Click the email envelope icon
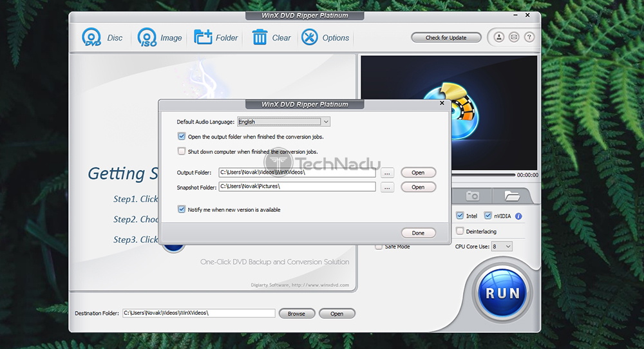The height and width of the screenshot is (349, 644). click(x=514, y=37)
